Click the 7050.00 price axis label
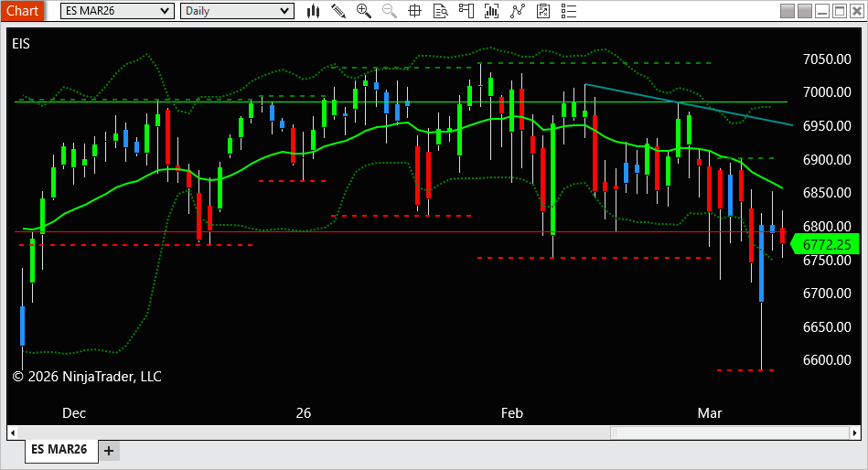Screen dimensions: 868x470 827,59
